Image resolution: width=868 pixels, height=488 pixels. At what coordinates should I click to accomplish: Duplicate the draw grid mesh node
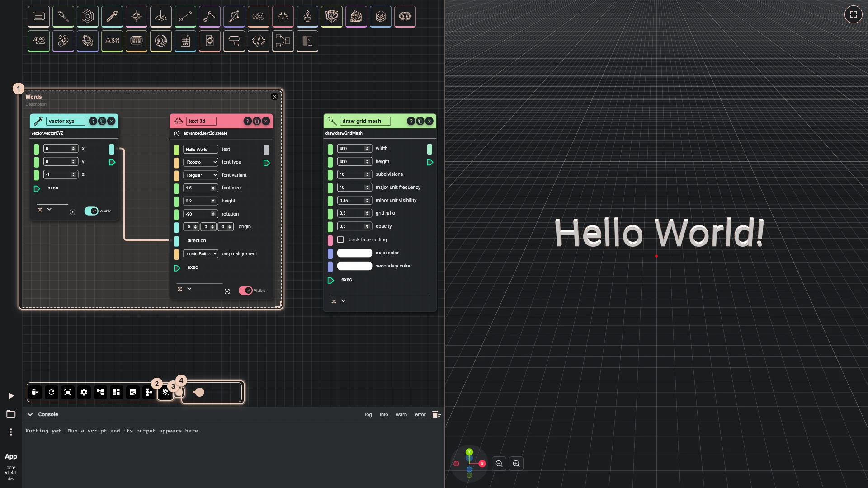[x=420, y=121]
